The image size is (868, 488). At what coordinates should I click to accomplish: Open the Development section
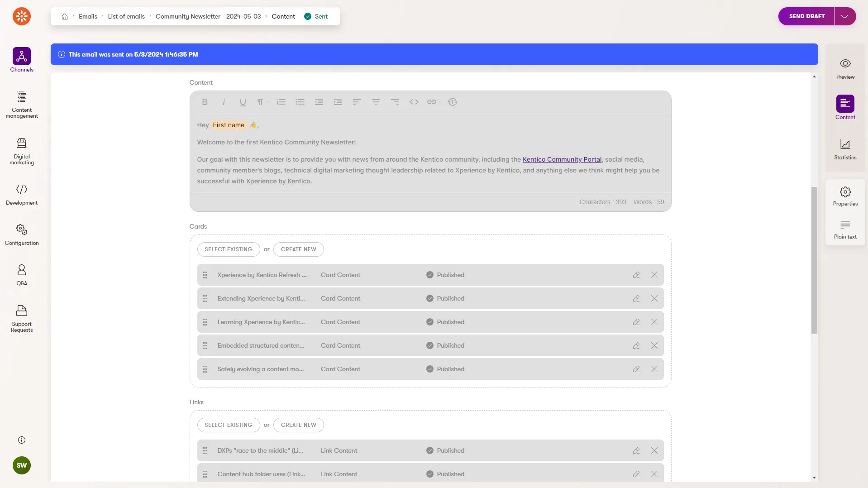click(x=22, y=194)
